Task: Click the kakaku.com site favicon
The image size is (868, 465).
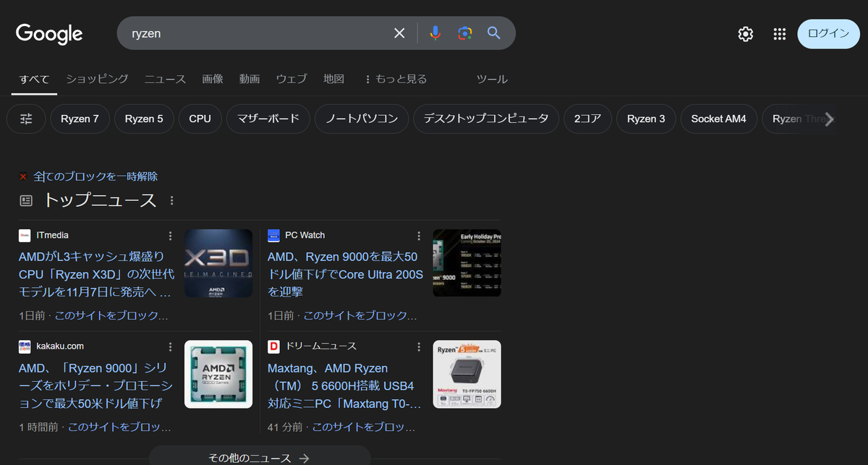Action: coord(25,346)
